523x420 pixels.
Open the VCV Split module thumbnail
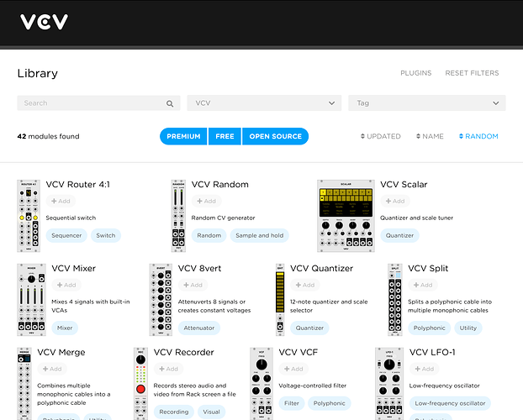click(x=395, y=300)
